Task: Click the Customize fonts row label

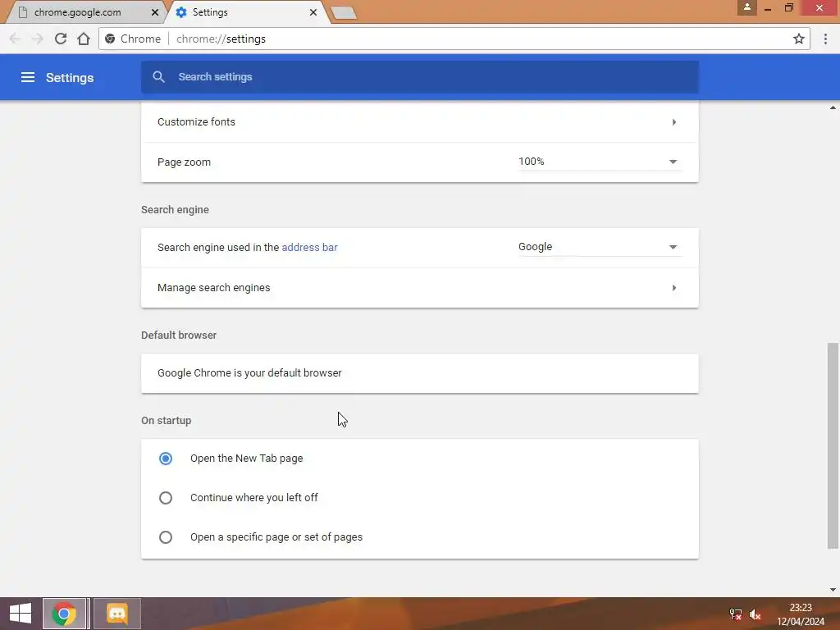Action: (x=196, y=122)
